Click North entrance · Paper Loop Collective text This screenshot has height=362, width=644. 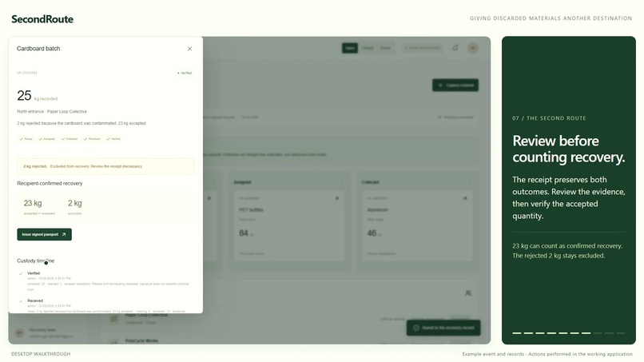pos(52,111)
